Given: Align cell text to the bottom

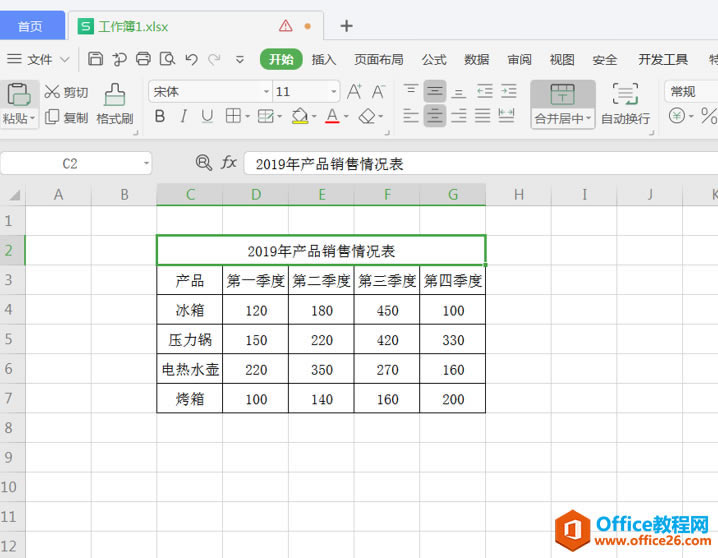Looking at the screenshot, I should tap(458, 91).
